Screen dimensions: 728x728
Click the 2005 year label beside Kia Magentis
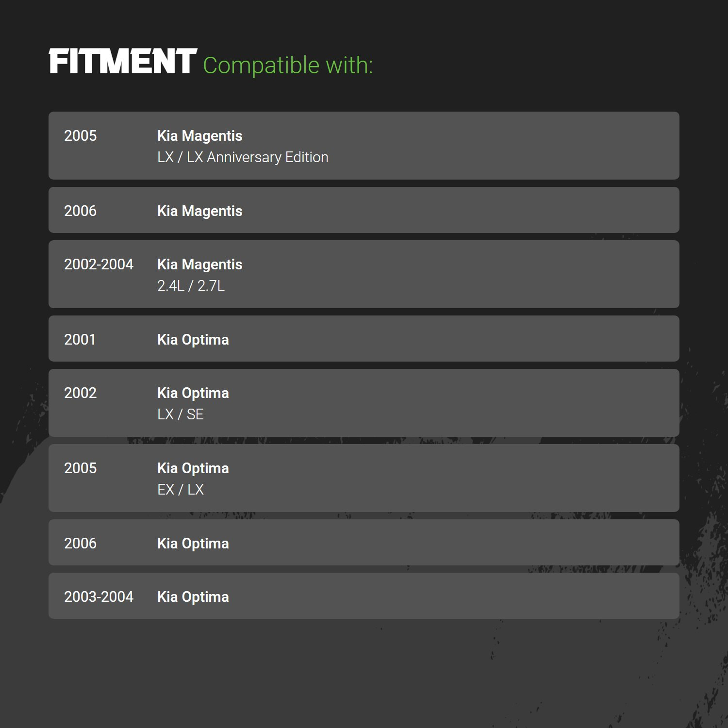tap(80, 135)
